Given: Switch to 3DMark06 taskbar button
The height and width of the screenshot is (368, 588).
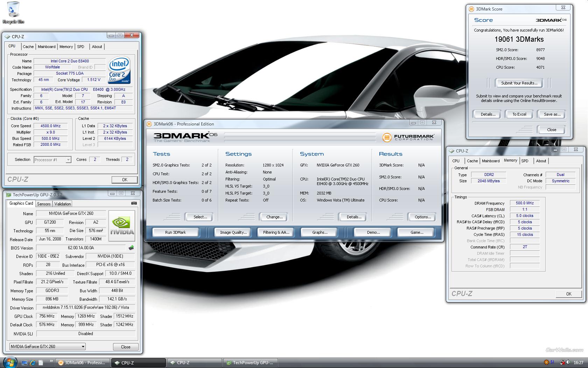Looking at the screenshot, I should coord(82,363).
